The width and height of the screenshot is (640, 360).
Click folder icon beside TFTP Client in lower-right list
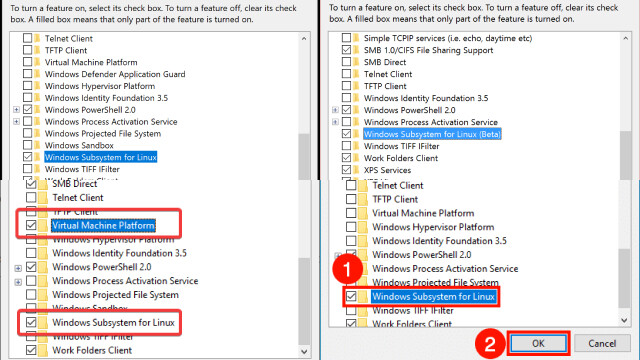[363, 199]
